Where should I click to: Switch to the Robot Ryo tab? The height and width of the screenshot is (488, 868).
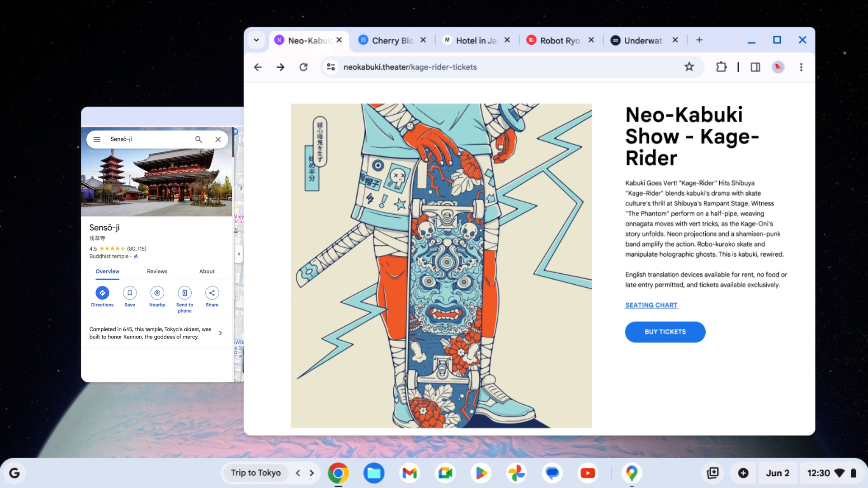[560, 40]
